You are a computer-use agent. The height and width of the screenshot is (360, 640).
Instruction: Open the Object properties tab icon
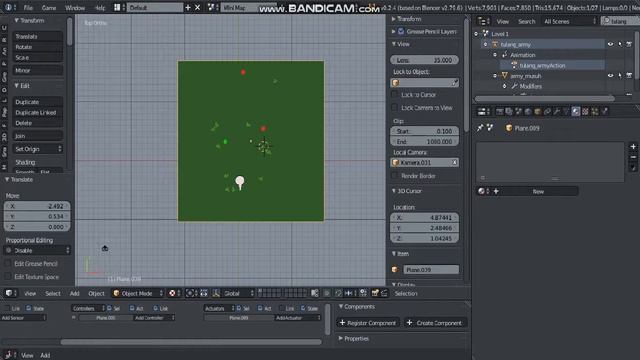tap(538, 111)
